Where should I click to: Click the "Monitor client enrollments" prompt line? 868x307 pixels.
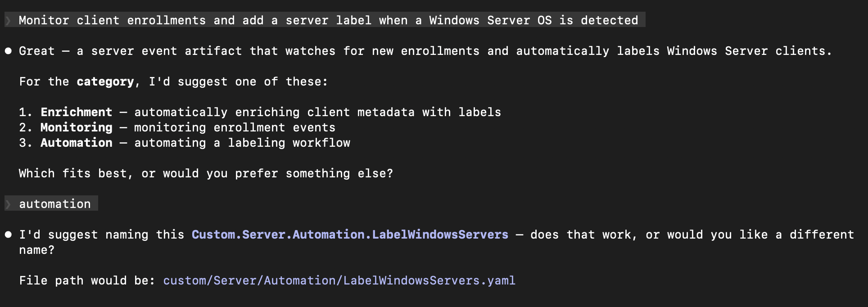(328, 20)
